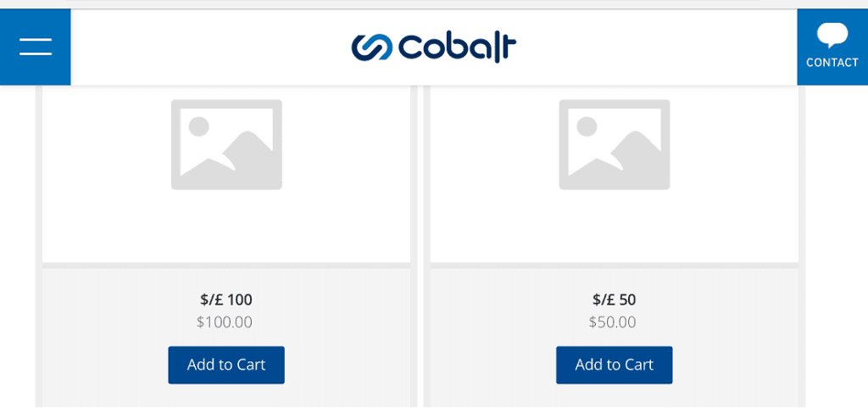Click the Contact speech bubble icon
Screen dimensions: 868x408
tap(832, 36)
